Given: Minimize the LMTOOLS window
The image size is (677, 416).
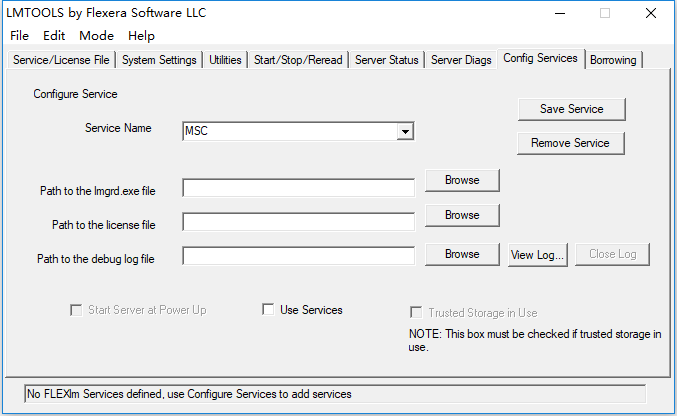Looking at the screenshot, I should click(x=560, y=13).
